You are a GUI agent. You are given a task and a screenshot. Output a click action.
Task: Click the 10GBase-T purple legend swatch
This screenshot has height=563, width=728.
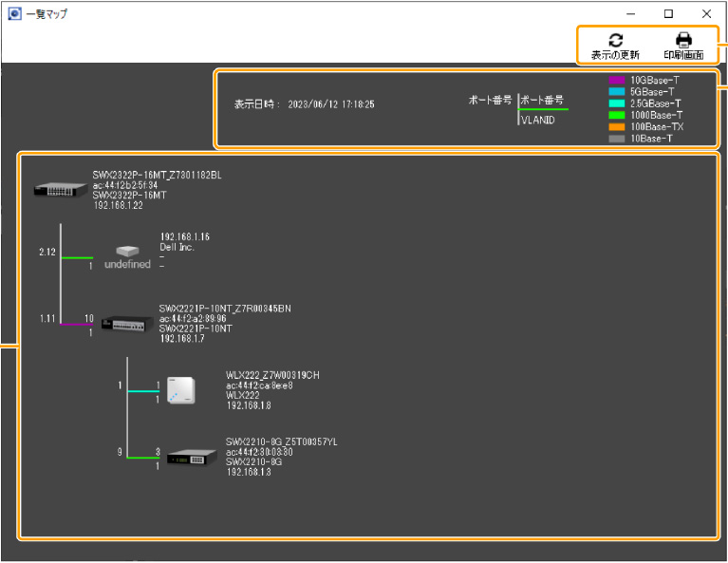(x=617, y=81)
